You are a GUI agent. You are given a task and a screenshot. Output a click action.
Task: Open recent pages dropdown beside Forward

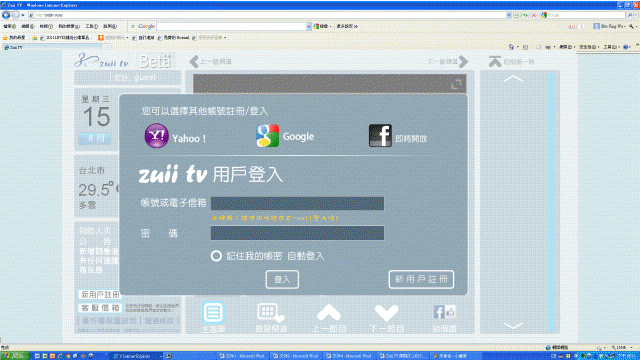(23, 15)
